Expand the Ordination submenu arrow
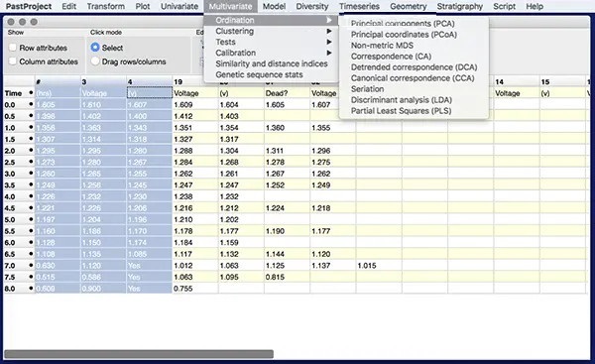This screenshot has height=364, width=595. pyautogui.click(x=329, y=20)
